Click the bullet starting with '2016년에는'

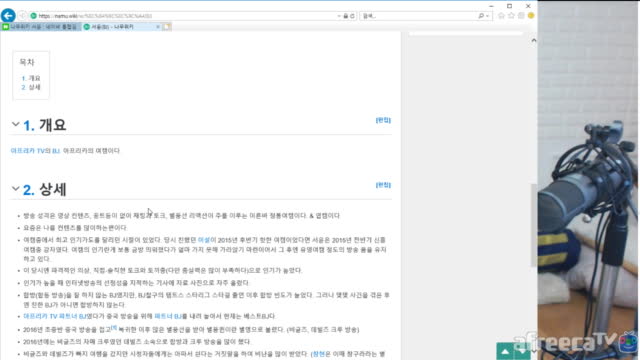pyautogui.click(x=137, y=342)
